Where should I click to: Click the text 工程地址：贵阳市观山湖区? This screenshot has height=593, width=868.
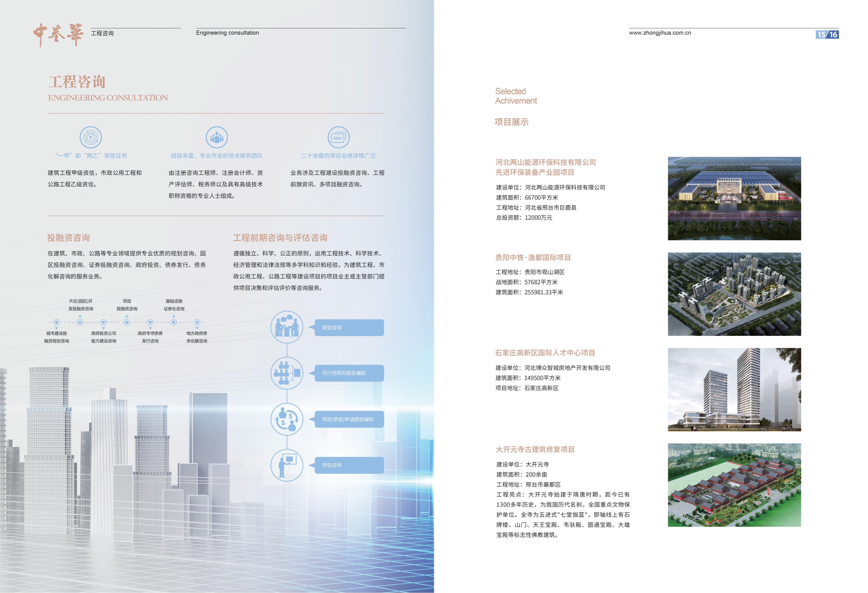[530, 272]
